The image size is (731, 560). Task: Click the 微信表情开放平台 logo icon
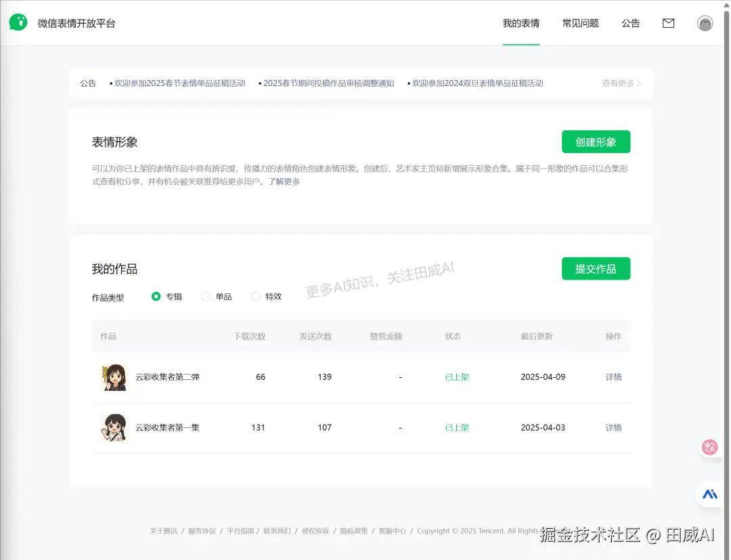click(x=18, y=22)
